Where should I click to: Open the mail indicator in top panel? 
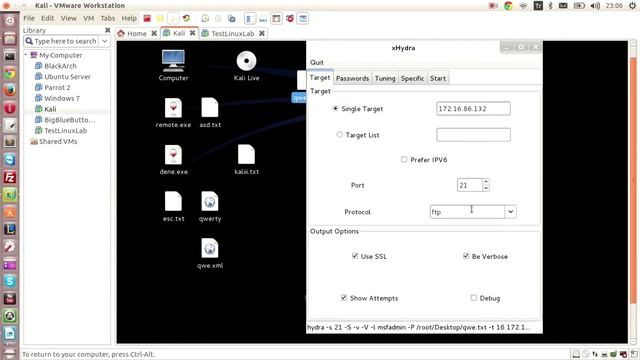coord(563,5)
